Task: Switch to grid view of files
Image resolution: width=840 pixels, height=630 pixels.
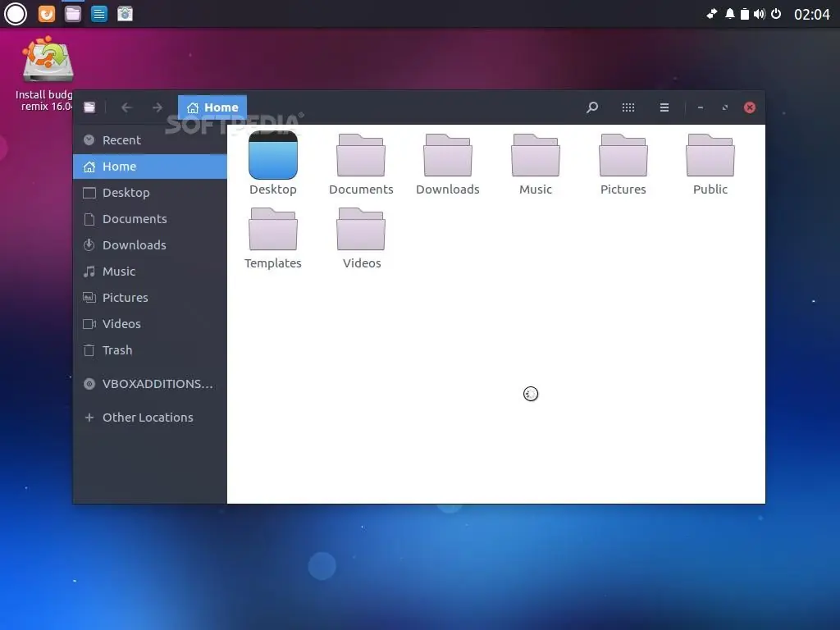Action: pyautogui.click(x=628, y=107)
